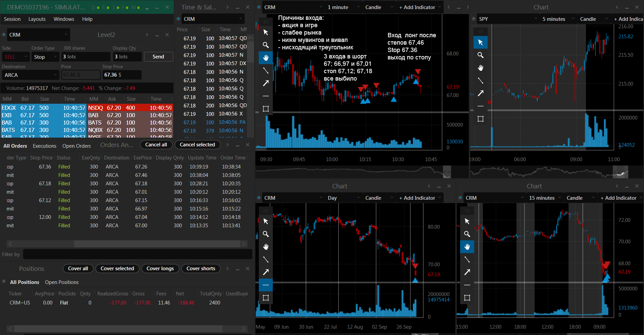Select pointer tool in CRM 15 minutes chart
Image resolution: width=644 pixels, height=335 pixels.
(x=467, y=221)
